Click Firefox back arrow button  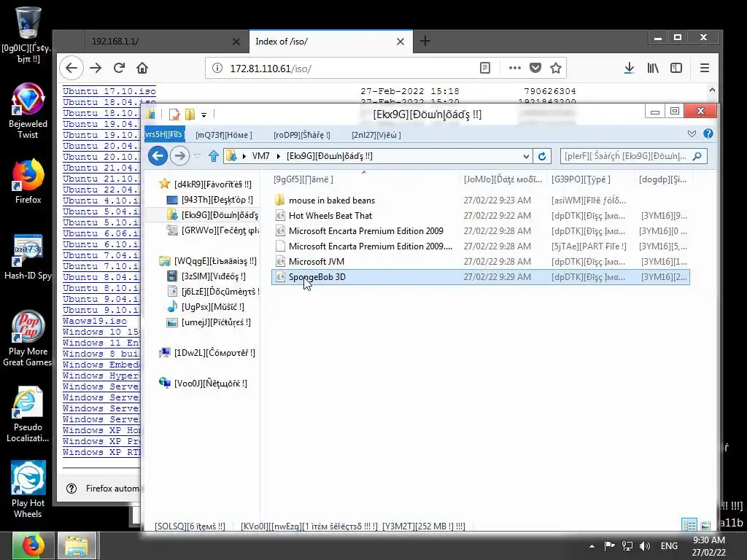point(71,68)
